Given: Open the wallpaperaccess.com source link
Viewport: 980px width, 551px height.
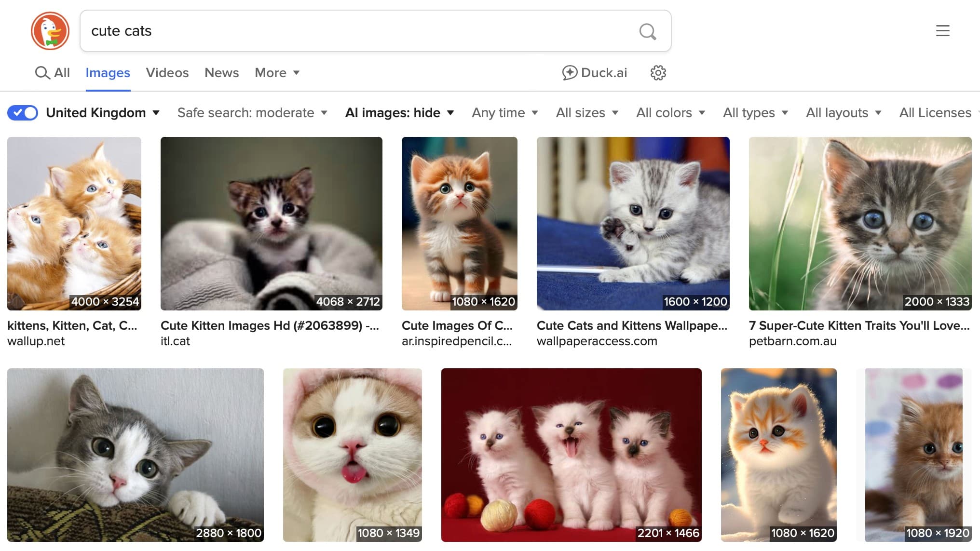Looking at the screenshot, I should point(597,341).
